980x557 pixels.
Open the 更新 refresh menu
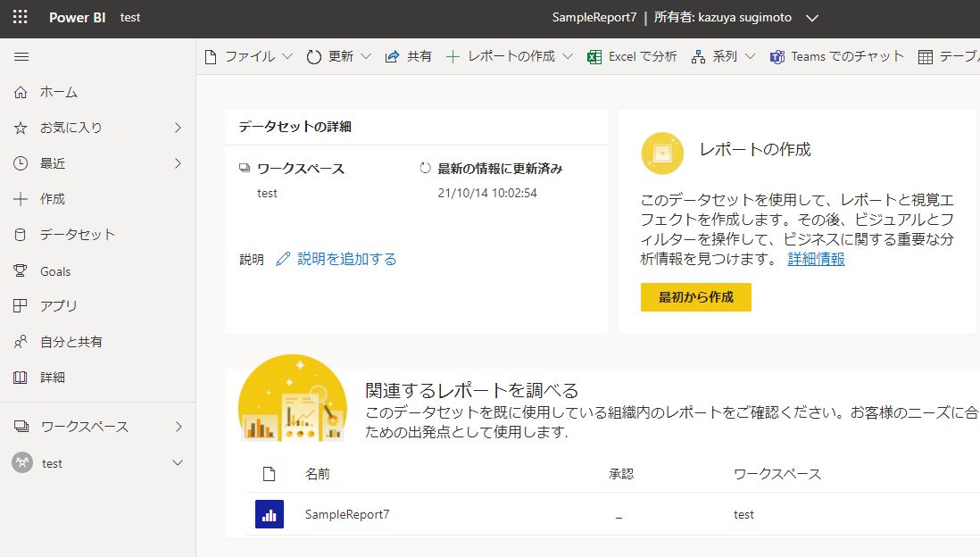coord(339,56)
